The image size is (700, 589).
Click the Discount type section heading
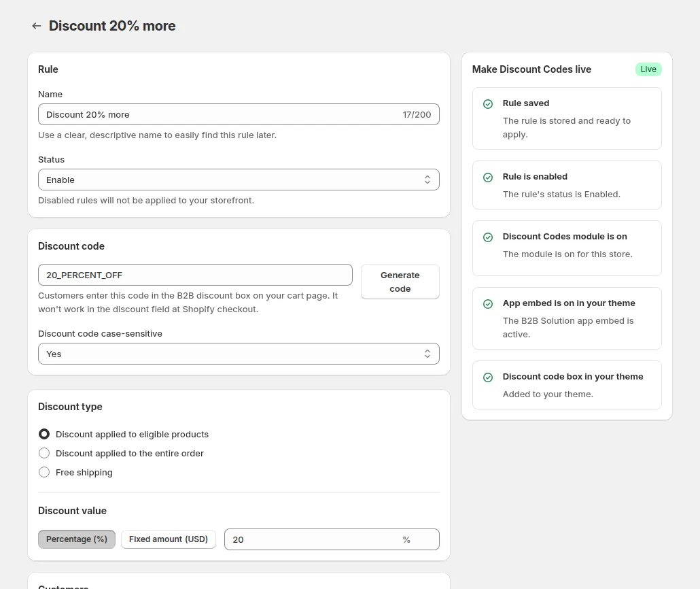coord(70,407)
